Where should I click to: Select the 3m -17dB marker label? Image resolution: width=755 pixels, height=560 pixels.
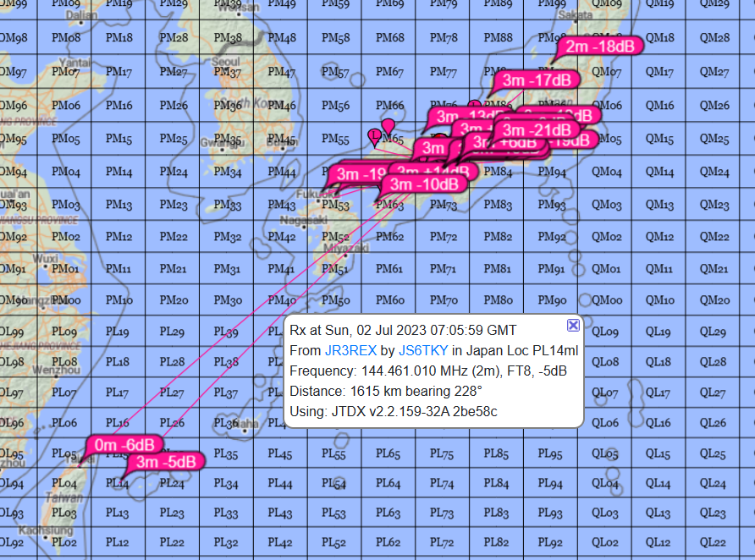537,80
